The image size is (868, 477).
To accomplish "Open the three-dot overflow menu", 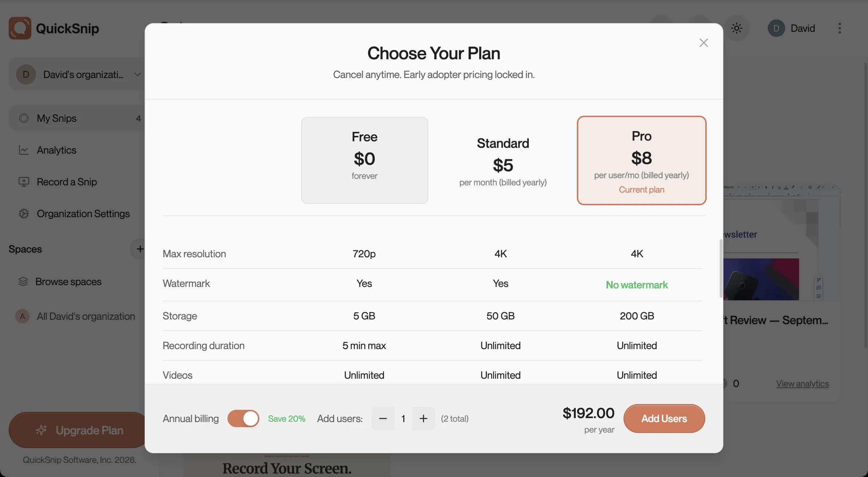I will click(x=839, y=28).
